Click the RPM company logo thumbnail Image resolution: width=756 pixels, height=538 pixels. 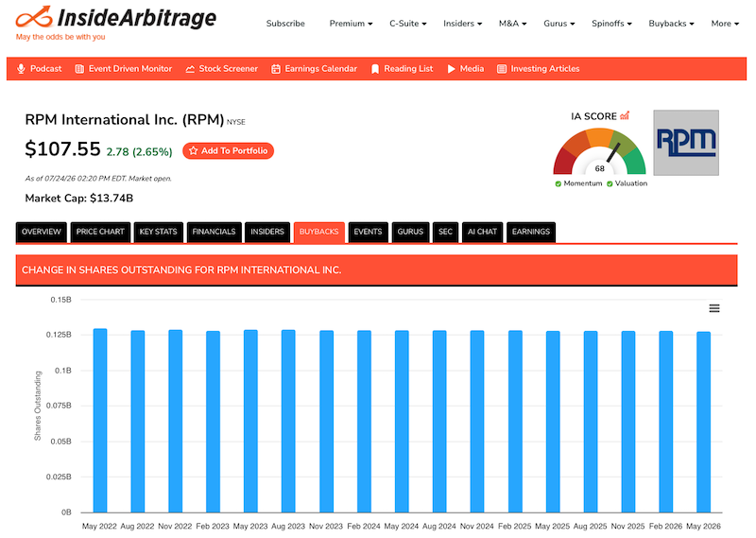(686, 143)
